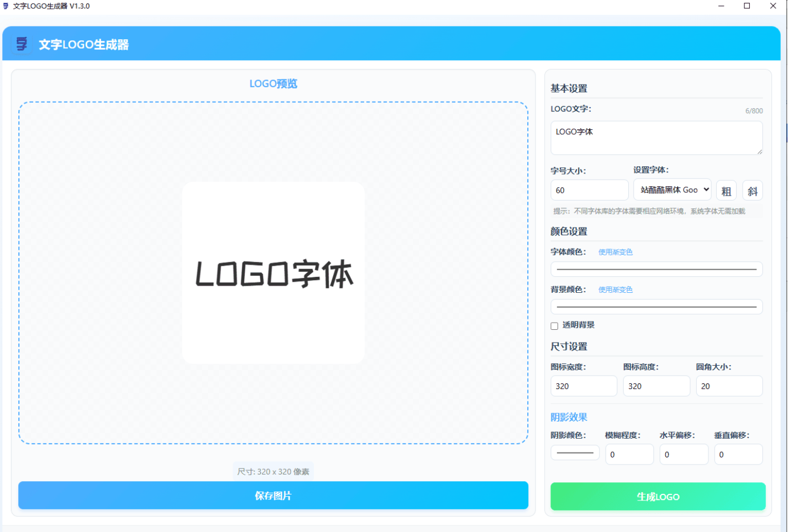Viewport: 788px width, 532px height.
Task: Click 使用渐变色 link for font color
Action: pyautogui.click(x=615, y=252)
